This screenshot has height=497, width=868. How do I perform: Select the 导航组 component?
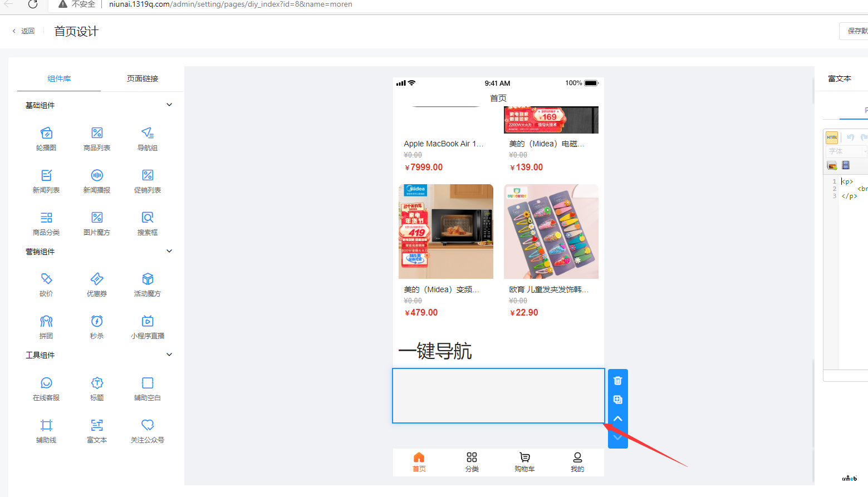tap(148, 139)
